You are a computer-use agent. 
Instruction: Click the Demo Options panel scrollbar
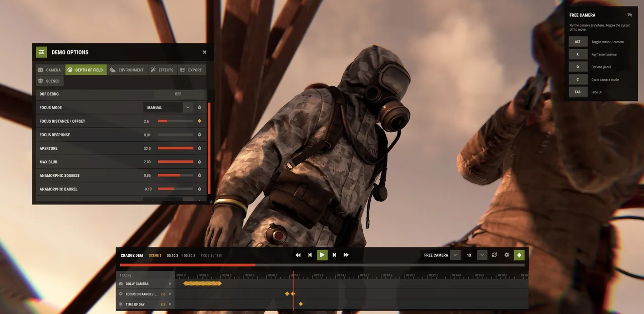(209, 149)
